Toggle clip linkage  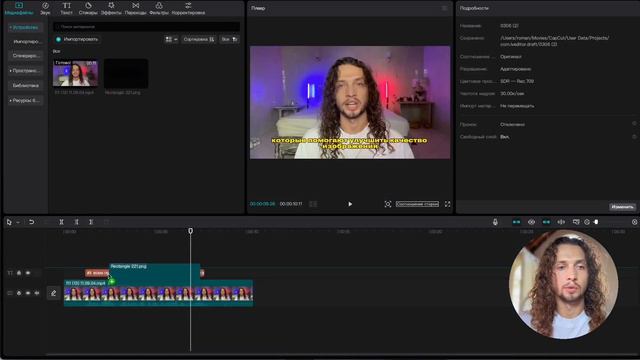pos(546,222)
